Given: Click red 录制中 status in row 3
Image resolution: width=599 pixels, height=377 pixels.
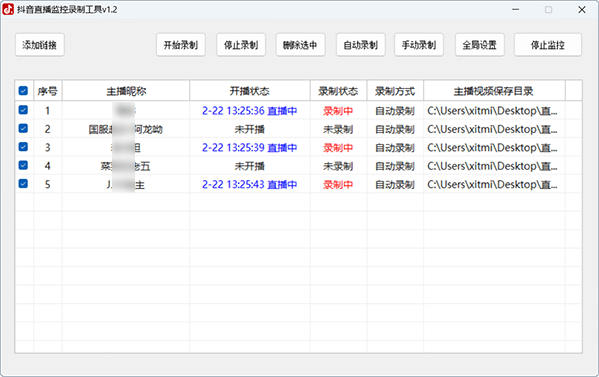Looking at the screenshot, I should pos(338,148).
